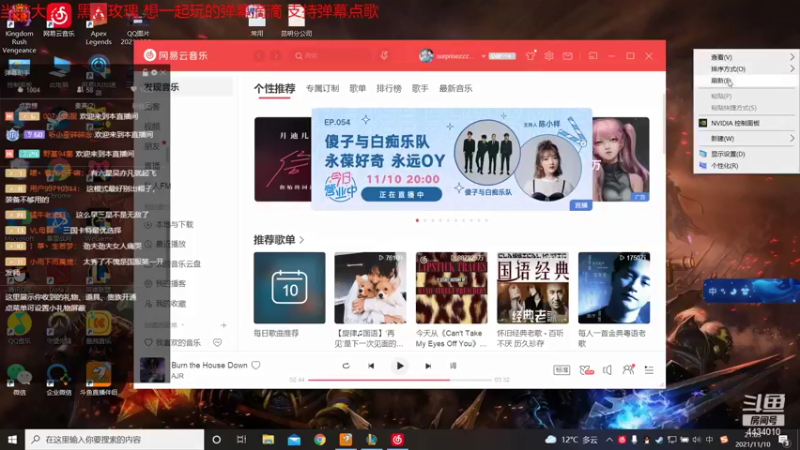Open the 排行榜 tab
The height and width of the screenshot is (450, 800).
click(389, 89)
